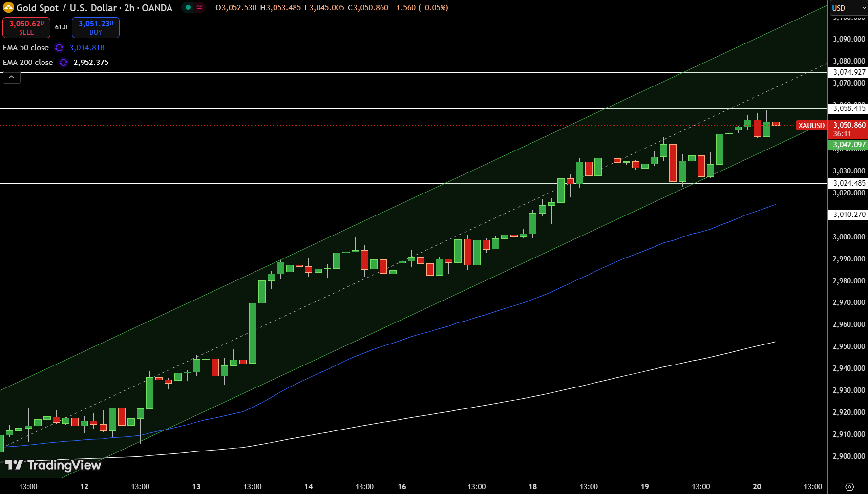Click date label 12 on time axis
868x494 pixels.
(84, 487)
